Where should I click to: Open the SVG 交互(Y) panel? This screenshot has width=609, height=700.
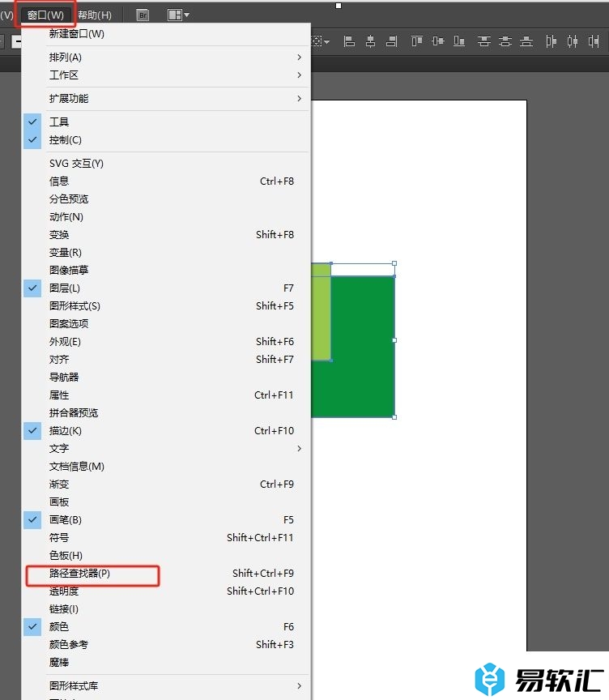tap(166, 164)
